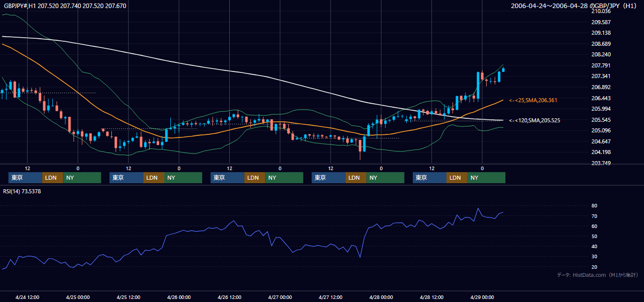Viewport: 644px width, 302px height.
Task: Click price axis value 207.791
Action: tap(601, 65)
